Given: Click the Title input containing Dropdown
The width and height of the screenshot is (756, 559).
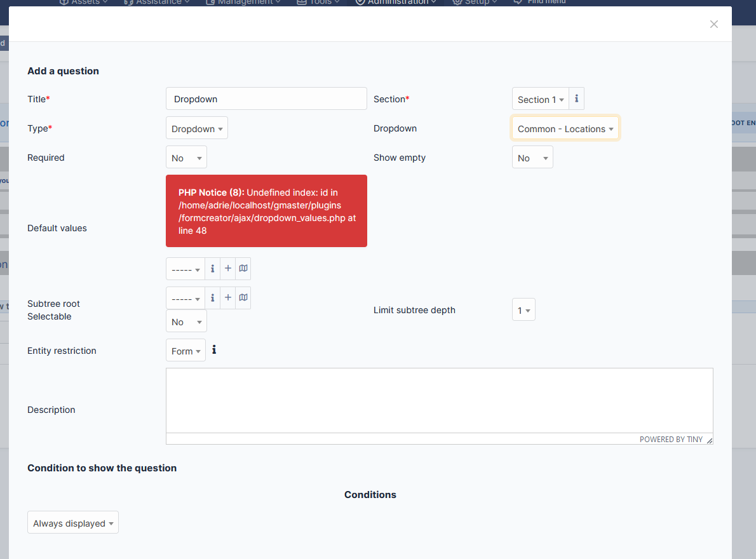Looking at the screenshot, I should pos(266,98).
